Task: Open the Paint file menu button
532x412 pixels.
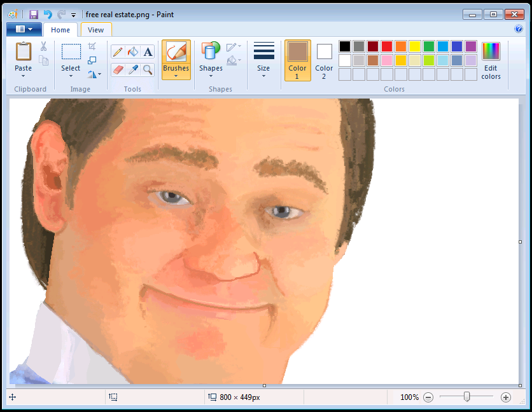Action: coord(24,29)
